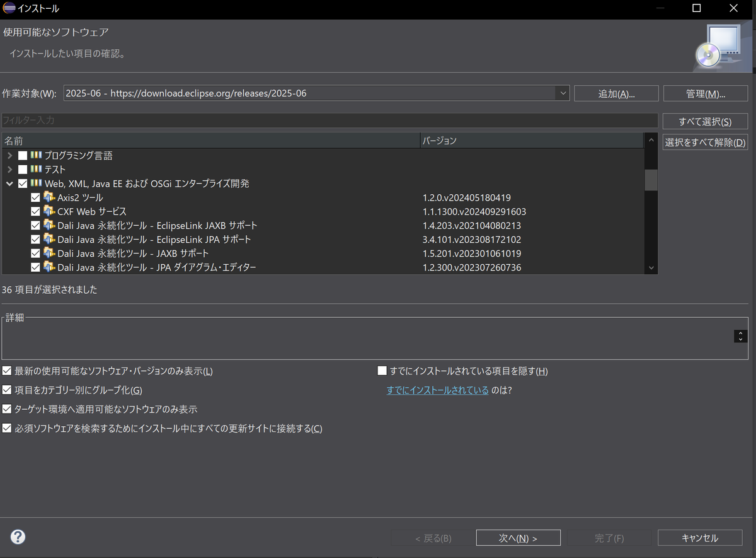Click the EclipseLink JAXB サポート feature icon
The height and width of the screenshot is (558, 756).
49,225
